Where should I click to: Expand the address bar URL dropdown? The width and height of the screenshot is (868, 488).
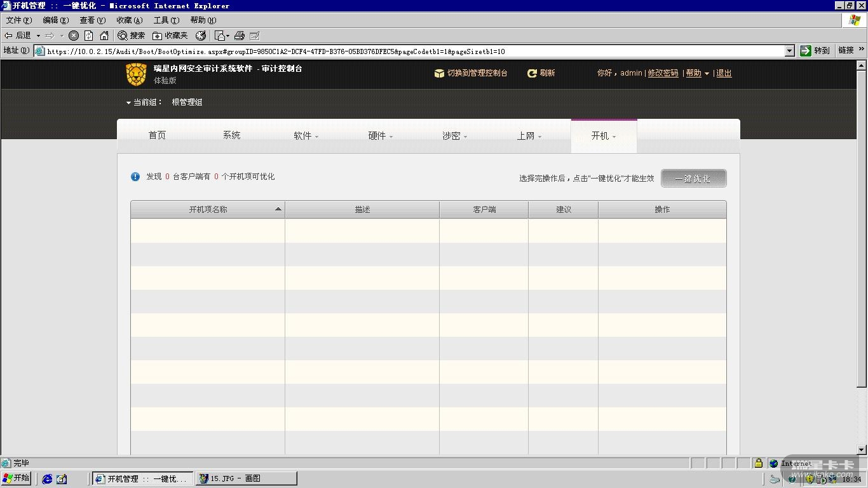click(x=790, y=51)
